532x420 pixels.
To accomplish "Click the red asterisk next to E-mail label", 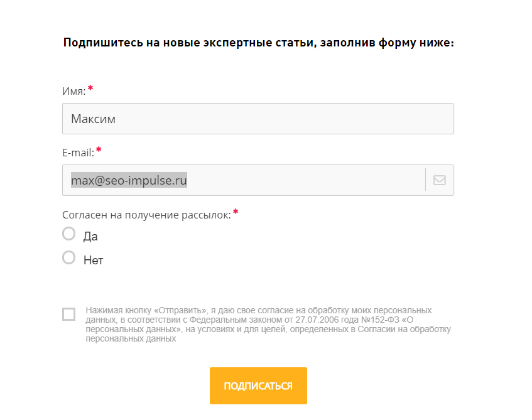I will coord(100,150).
